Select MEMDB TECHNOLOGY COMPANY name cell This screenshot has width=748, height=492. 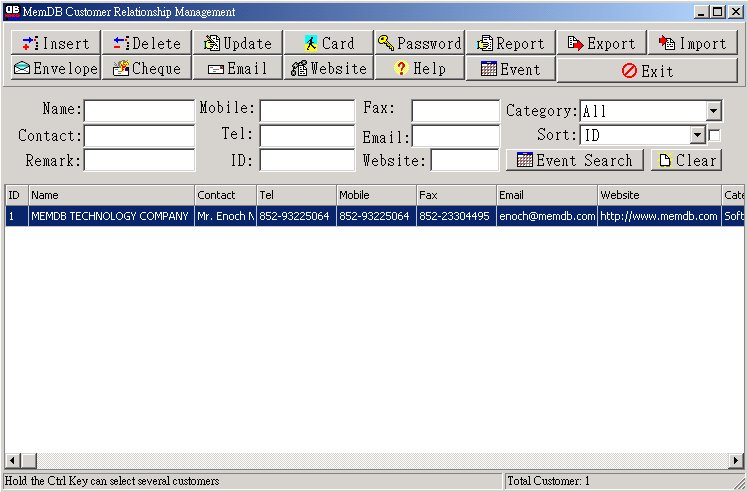click(111, 216)
